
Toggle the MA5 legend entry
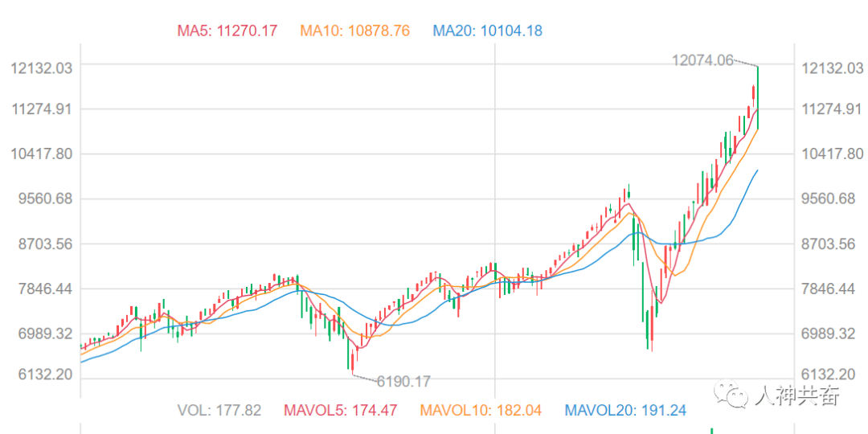point(227,31)
